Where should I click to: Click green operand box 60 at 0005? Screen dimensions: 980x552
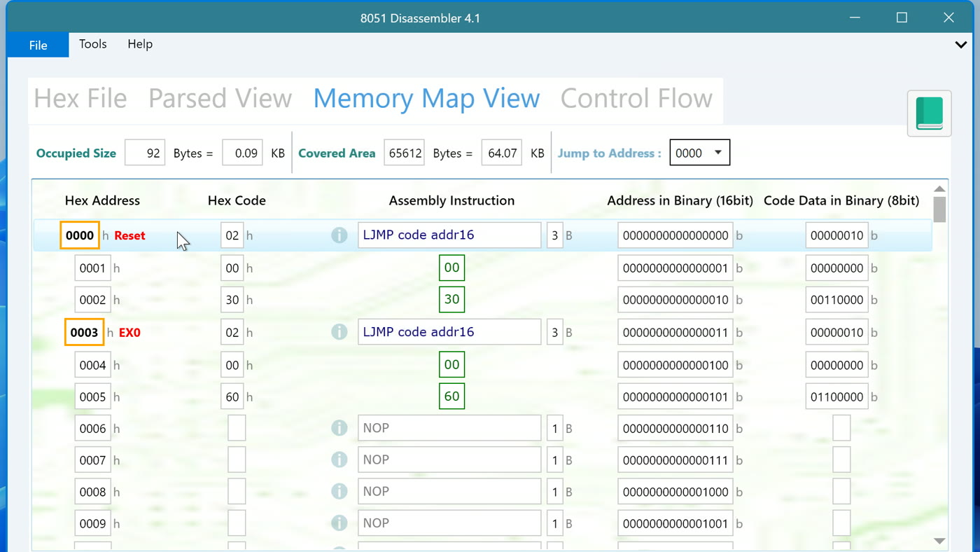point(452,396)
